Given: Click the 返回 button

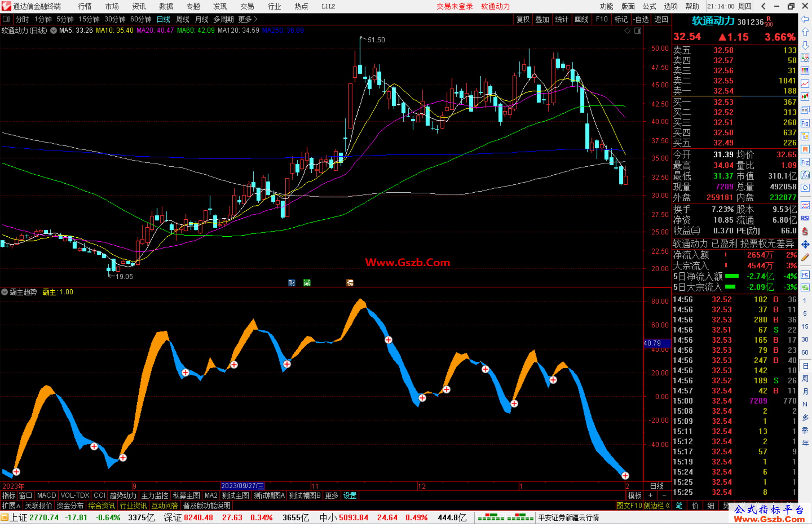Looking at the screenshot, I should (661, 19).
